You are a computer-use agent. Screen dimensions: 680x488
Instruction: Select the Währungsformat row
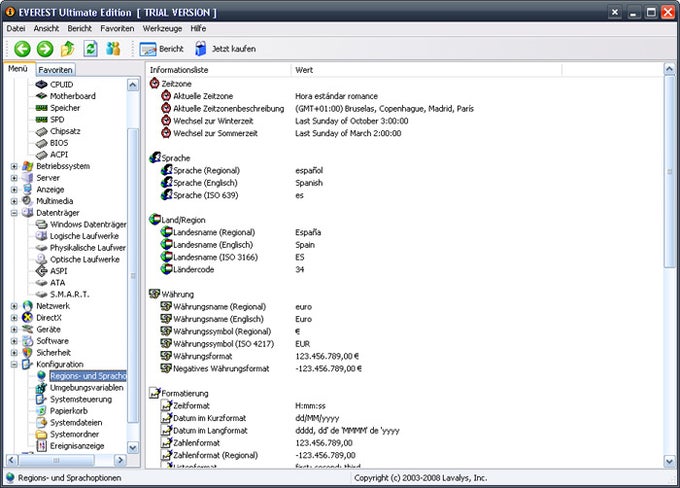(259, 356)
